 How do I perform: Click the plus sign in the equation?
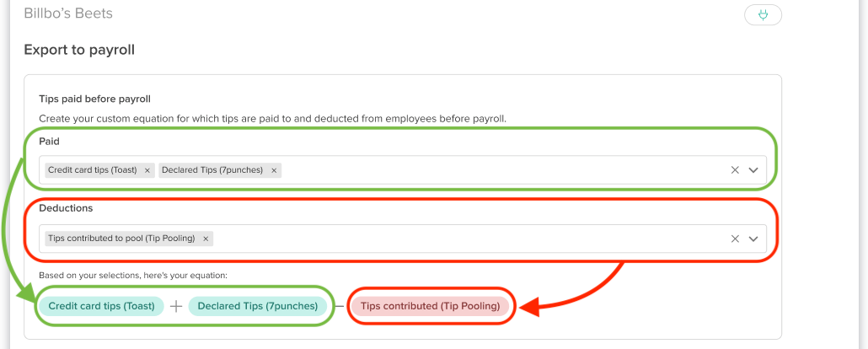coord(175,307)
